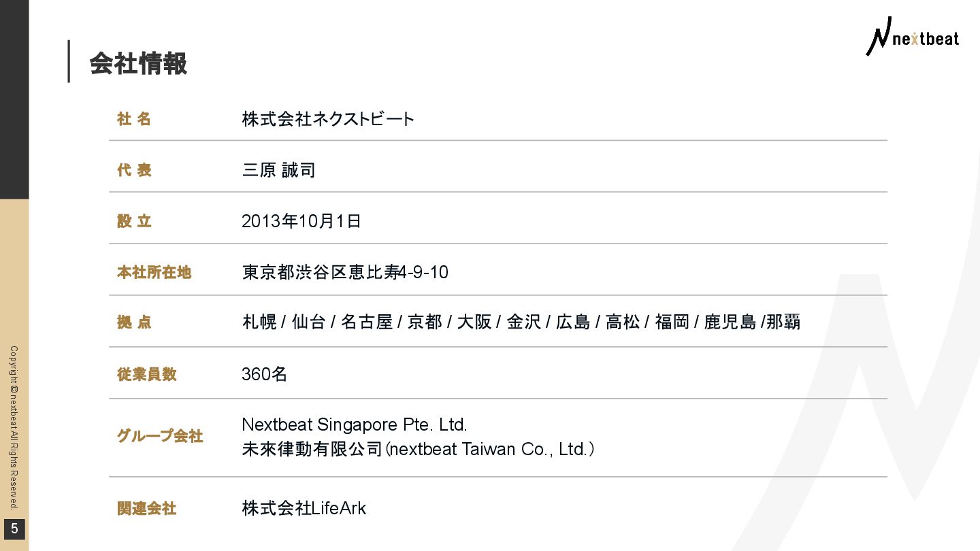Click Nextbeat Singapore Pte. Ltd. text
The width and height of the screenshot is (980, 551).
(x=354, y=425)
